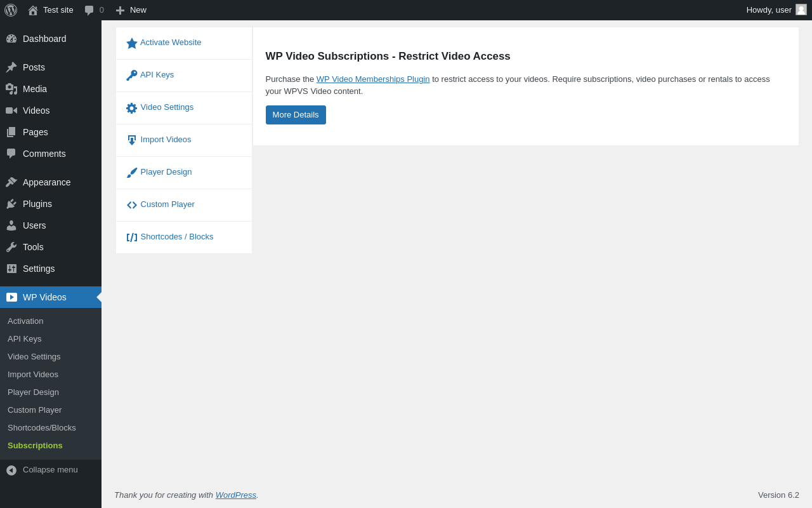
Task: Select the WP Videos menu
Action: point(51,297)
